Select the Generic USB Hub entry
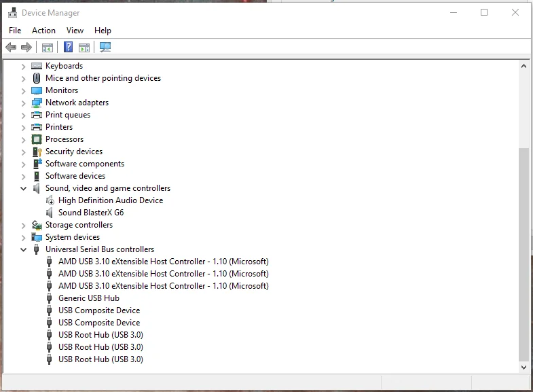Screen dimensions: 533x392 tap(89, 298)
